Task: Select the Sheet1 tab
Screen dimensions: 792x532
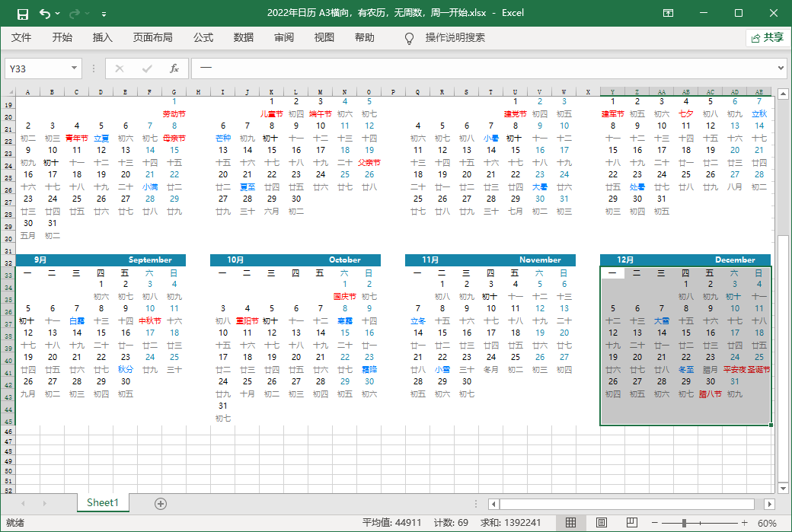Action: pyautogui.click(x=103, y=503)
